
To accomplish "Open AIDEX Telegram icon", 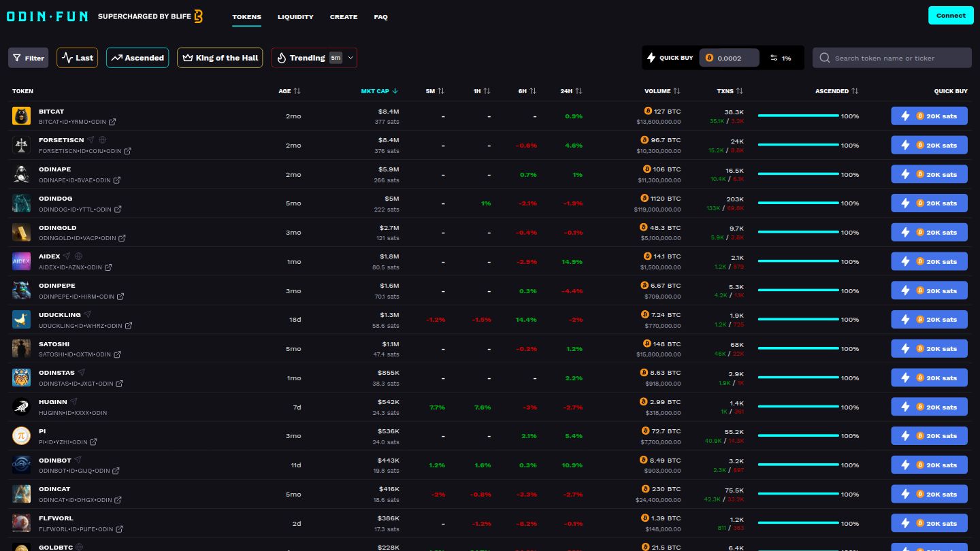I will pos(67,256).
